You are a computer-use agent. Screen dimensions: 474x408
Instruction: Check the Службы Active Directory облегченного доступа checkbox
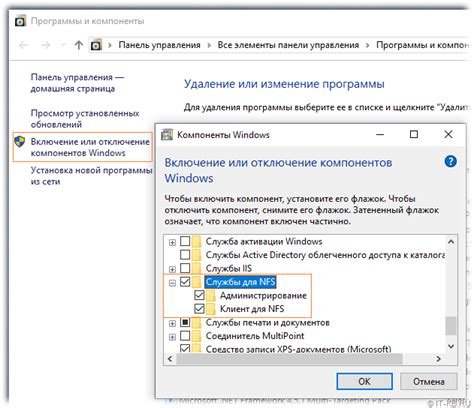click(x=185, y=255)
